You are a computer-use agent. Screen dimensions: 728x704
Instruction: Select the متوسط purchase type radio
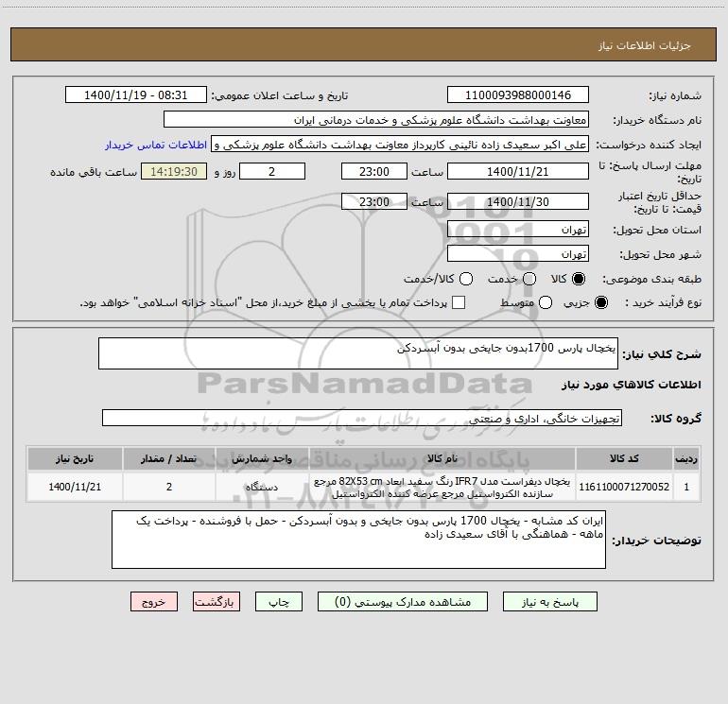coord(546,302)
